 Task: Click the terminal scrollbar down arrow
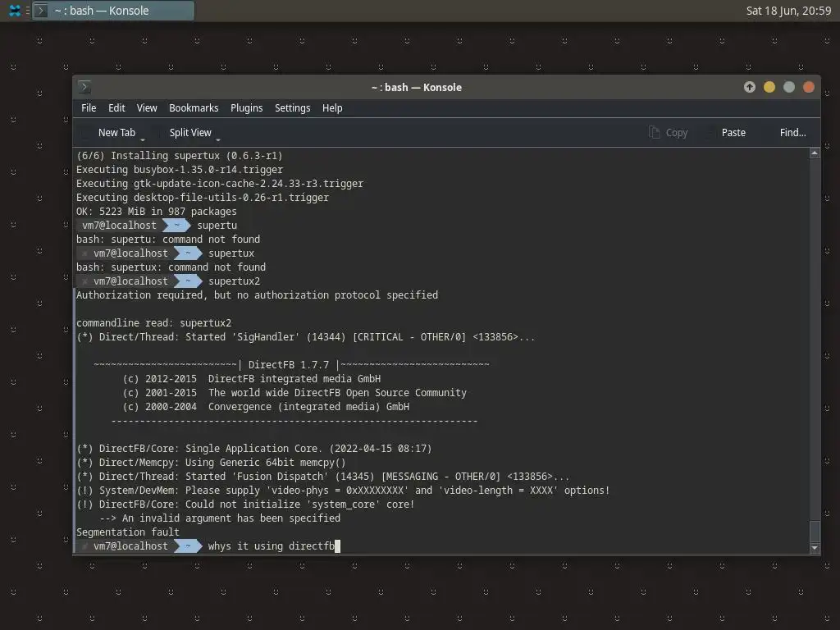(815, 547)
